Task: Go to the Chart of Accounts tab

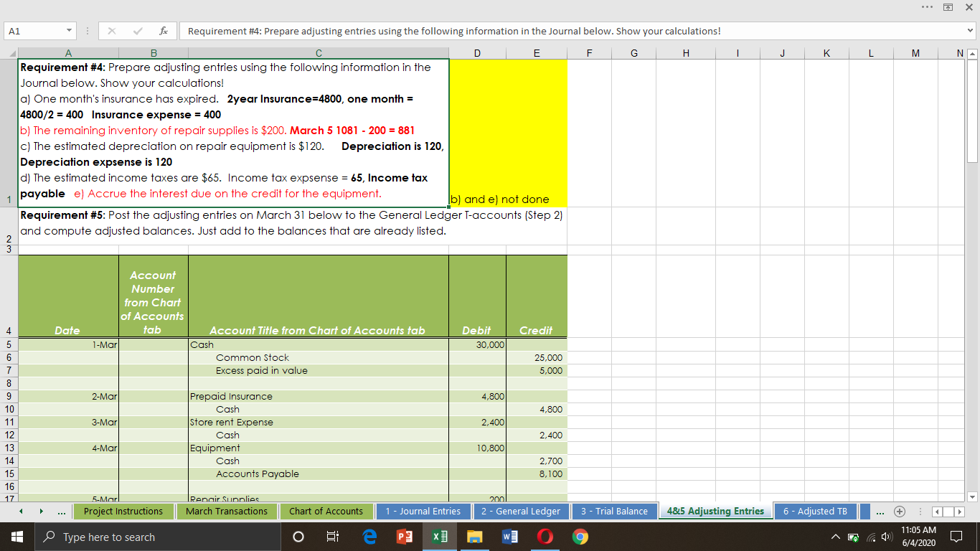Action: pos(326,512)
